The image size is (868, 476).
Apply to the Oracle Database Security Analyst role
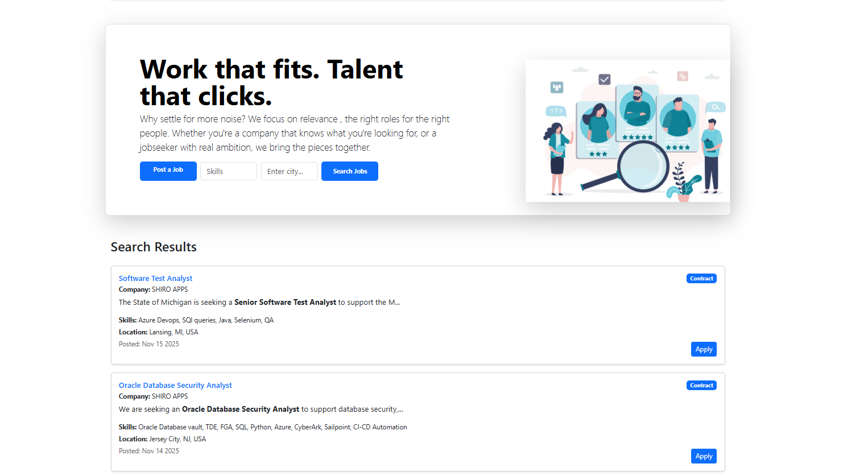coord(704,456)
